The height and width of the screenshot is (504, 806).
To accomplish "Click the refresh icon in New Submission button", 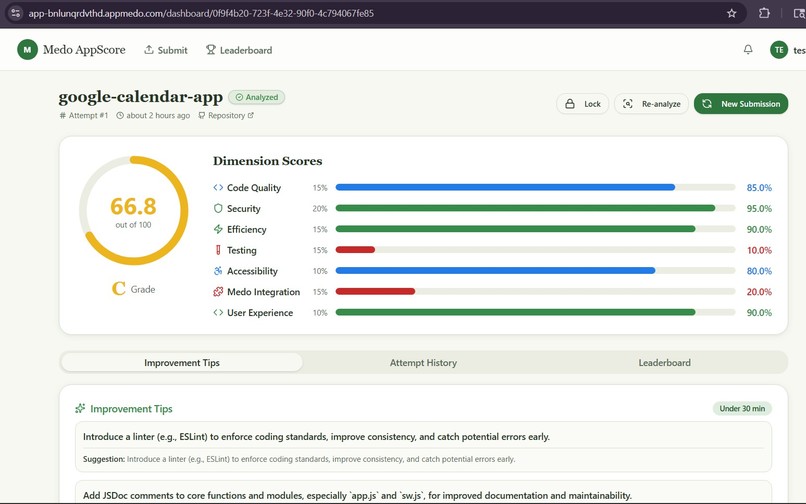I will click(x=707, y=104).
